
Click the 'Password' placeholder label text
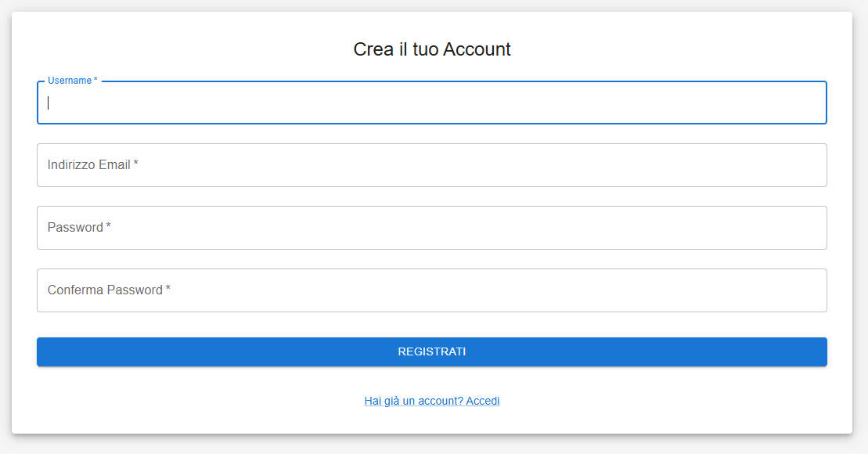click(x=75, y=228)
